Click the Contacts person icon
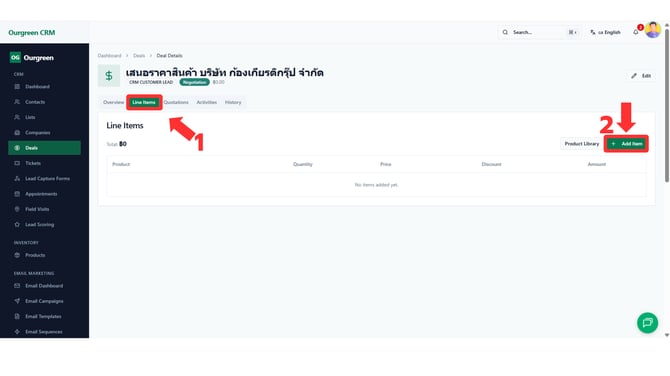The image size is (670, 376). pyautogui.click(x=17, y=102)
